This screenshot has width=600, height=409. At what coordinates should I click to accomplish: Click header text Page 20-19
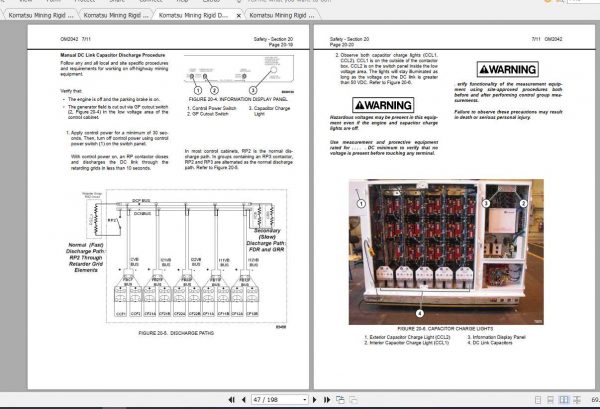(x=281, y=45)
